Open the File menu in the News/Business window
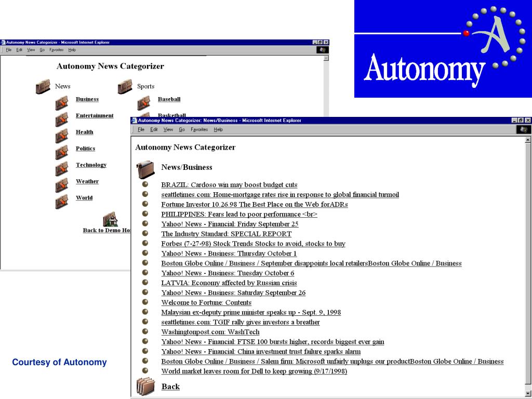532x399 pixels. point(141,129)
